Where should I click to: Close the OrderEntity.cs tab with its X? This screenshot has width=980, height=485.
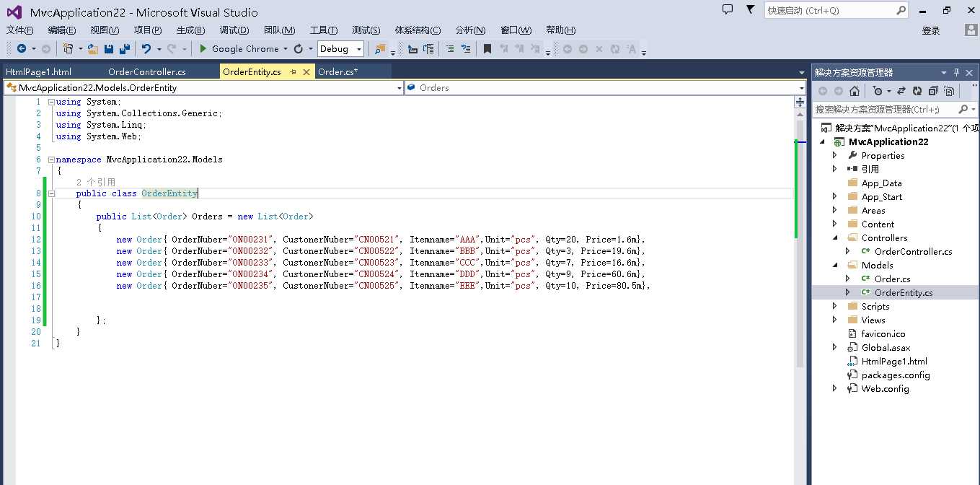pyautogui.click(x=306, y=72)
